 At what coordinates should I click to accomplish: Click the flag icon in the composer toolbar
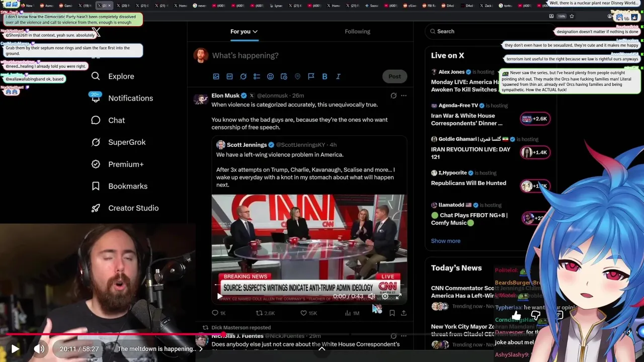pos(311,76)
